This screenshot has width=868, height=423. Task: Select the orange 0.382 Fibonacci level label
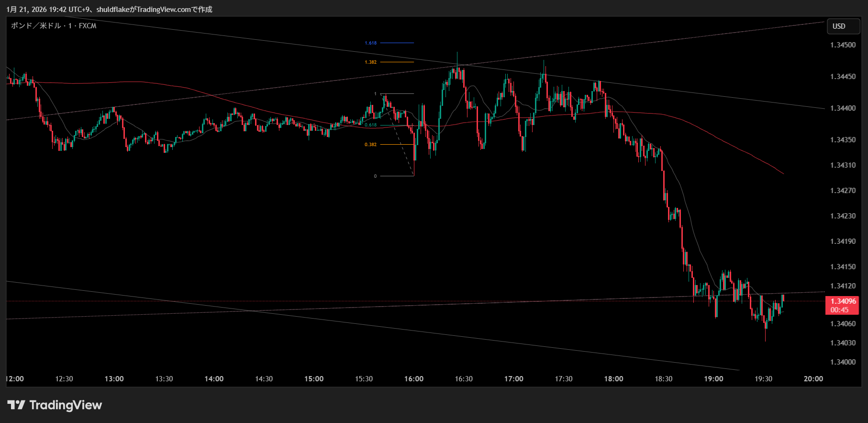coord(370,145)
